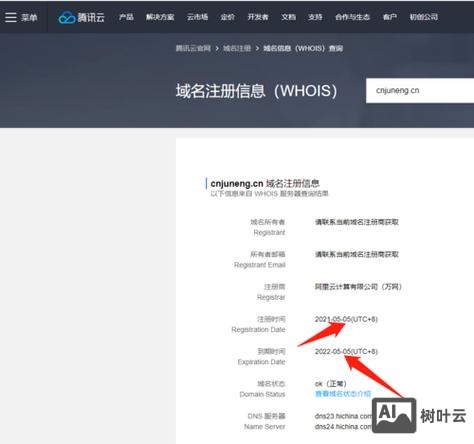Click the subtitle 以下信息来自 WHOIS 服务器查询结果

[269, 194]
